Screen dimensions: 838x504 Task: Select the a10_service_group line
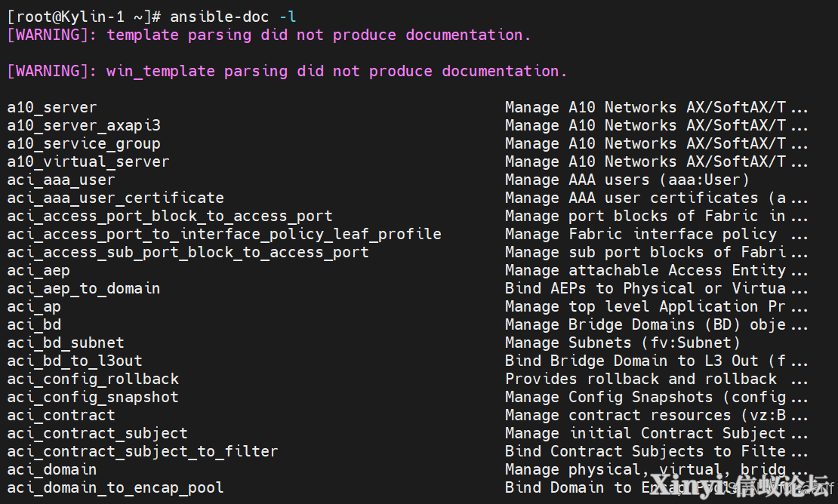[84, 143]
